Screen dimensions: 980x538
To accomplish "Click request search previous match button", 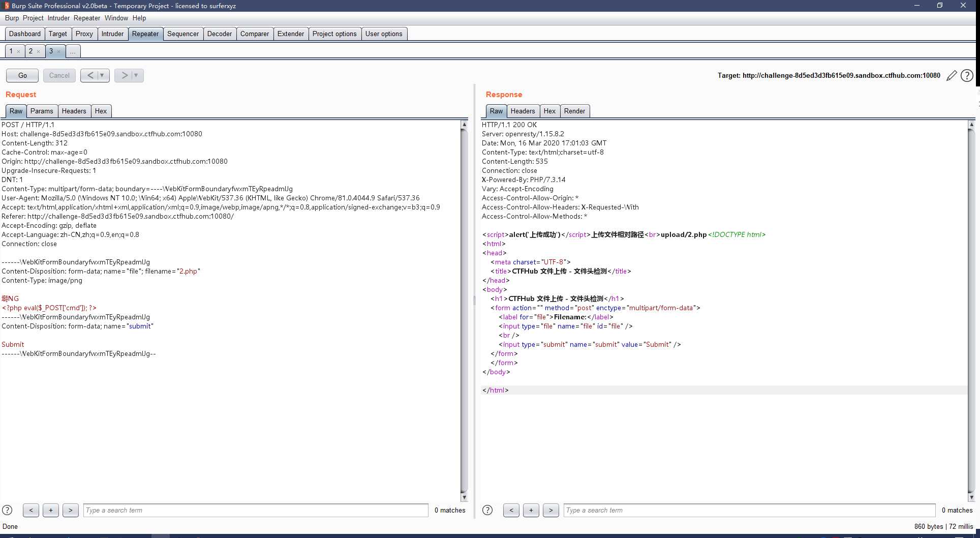I will coord(31,510).
